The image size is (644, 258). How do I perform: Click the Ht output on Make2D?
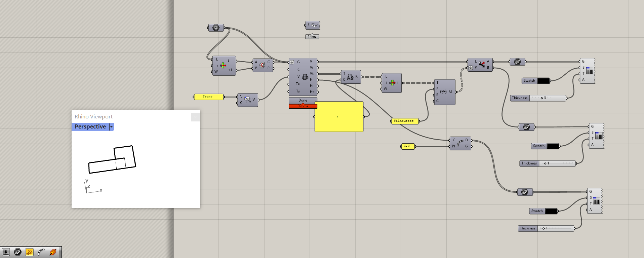[312, 92]
